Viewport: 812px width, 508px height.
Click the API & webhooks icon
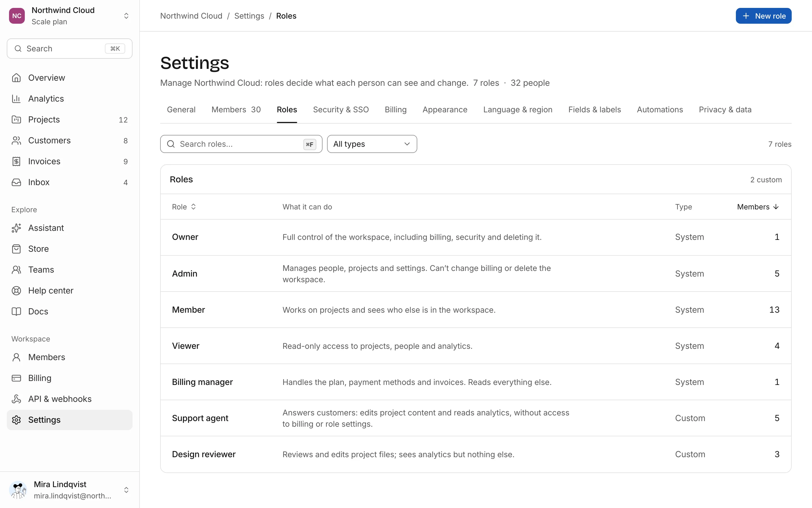click(x=16, y=399)
